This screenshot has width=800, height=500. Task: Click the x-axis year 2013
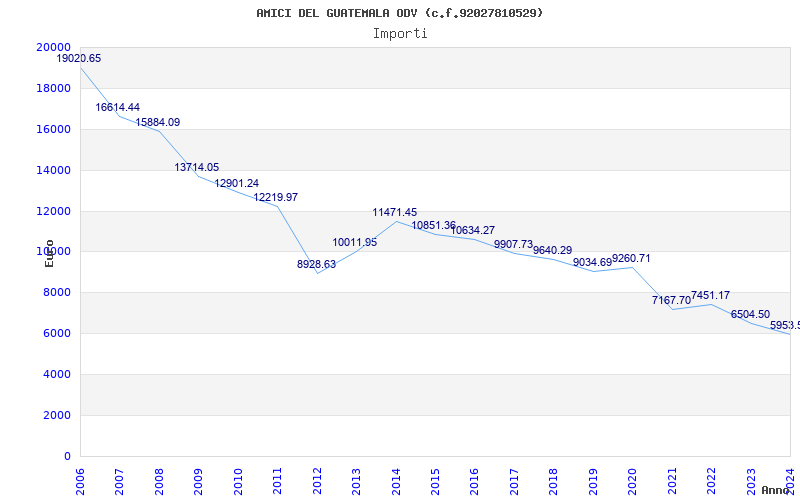pyautogui.click(x=356, y=481)
